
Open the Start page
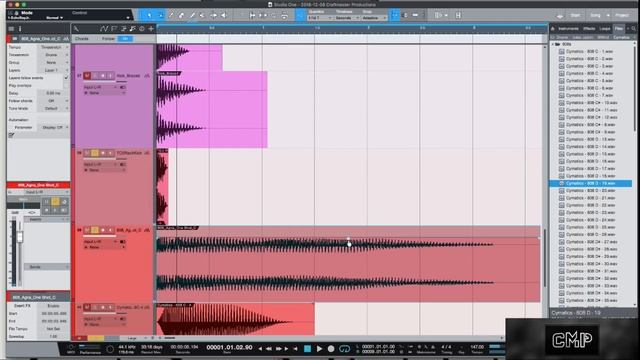click(x=576, y=16)
